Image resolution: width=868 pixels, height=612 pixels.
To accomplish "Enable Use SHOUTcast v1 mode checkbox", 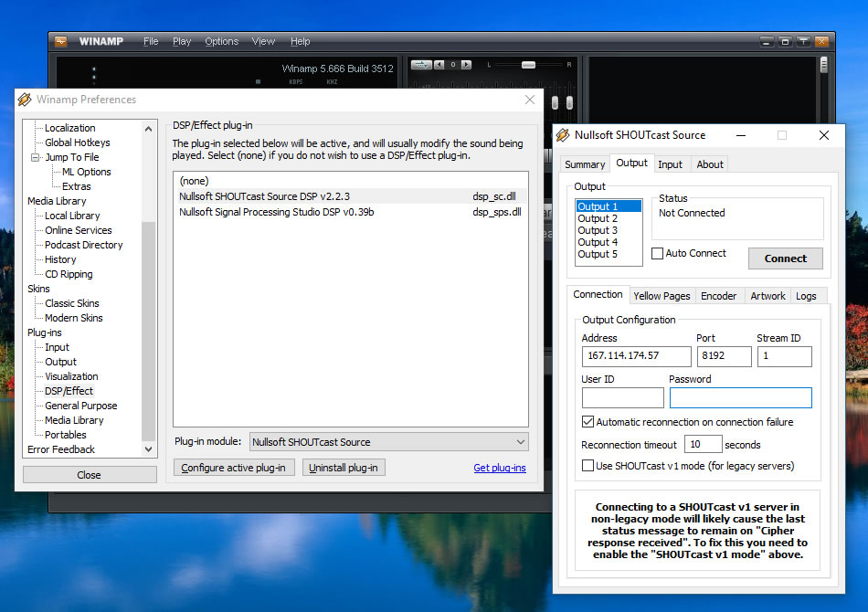I will 587,466.
